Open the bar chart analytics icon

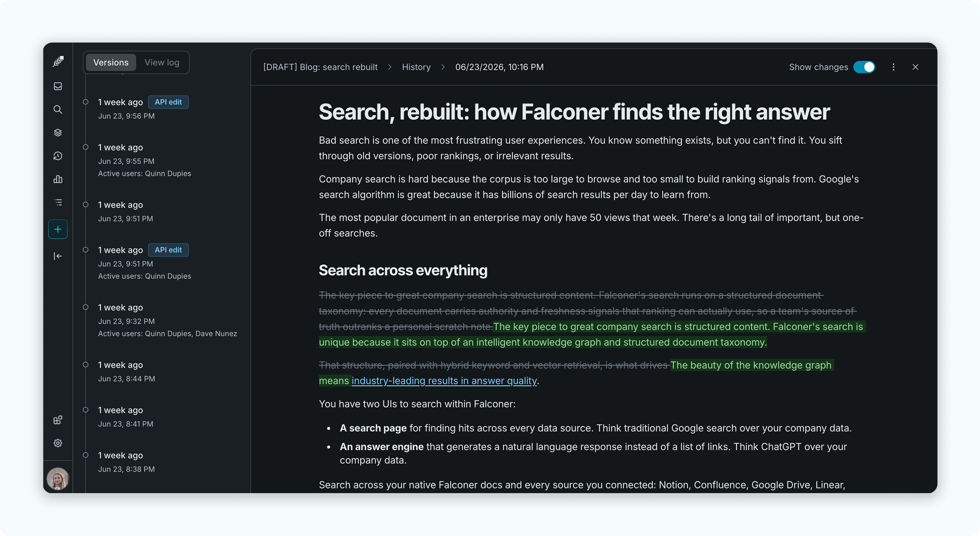(x=58, y=179)
